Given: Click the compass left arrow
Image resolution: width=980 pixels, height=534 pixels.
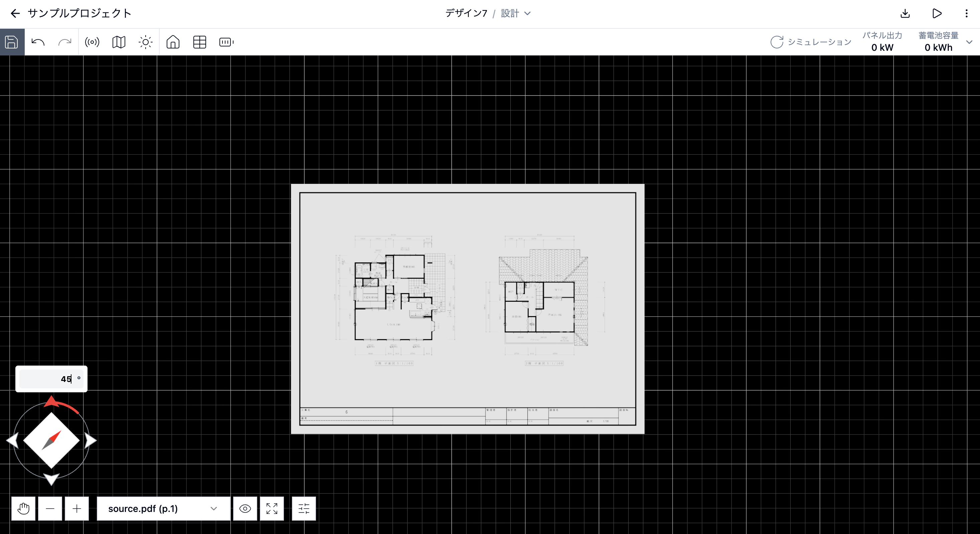Looking at the screenshot, I should [x=13, y=440].
